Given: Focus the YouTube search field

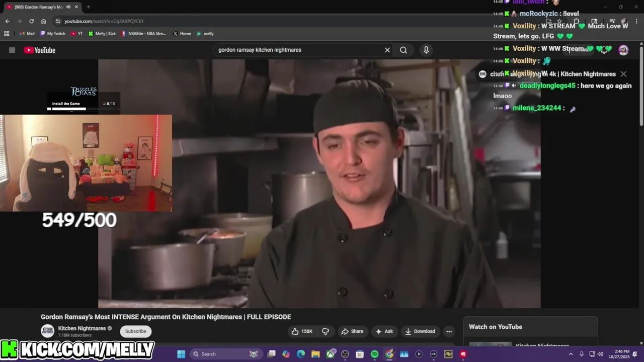Looking at the screenshot, I should tap(299, 50).
